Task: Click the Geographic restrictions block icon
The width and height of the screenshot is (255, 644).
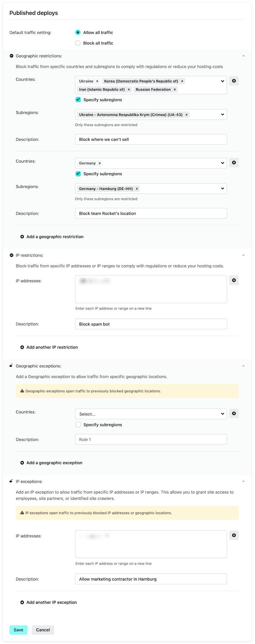Action: pos(12,56)
